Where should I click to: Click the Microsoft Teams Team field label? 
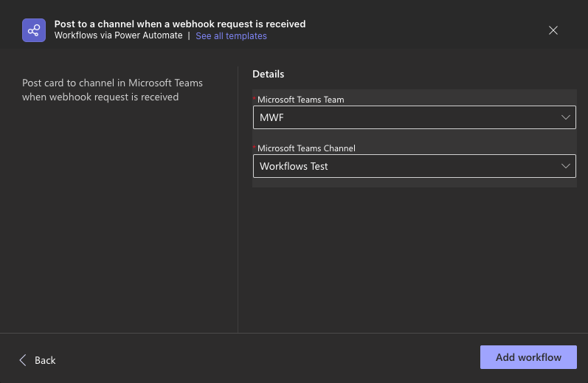click(x=300, y=100)
